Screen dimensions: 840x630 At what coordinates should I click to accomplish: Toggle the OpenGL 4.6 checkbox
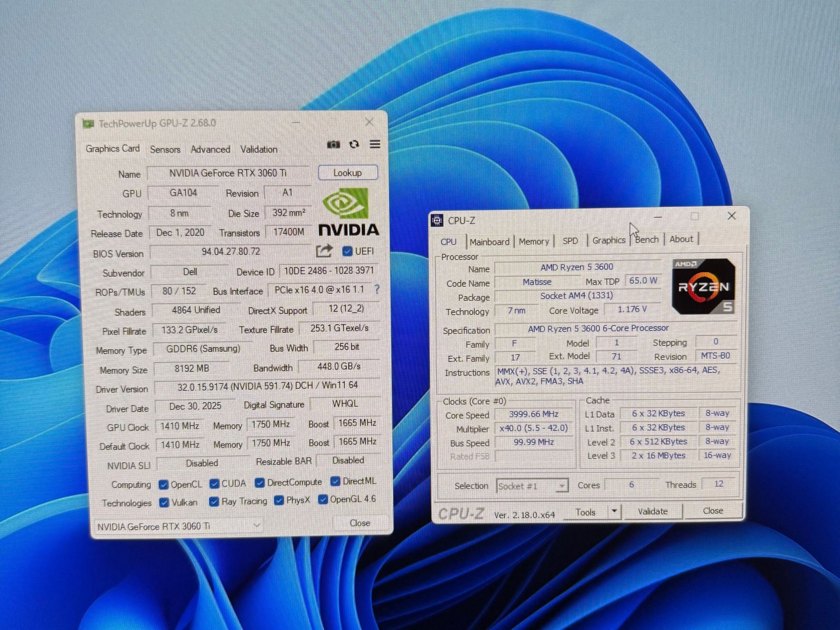point(323,499)
